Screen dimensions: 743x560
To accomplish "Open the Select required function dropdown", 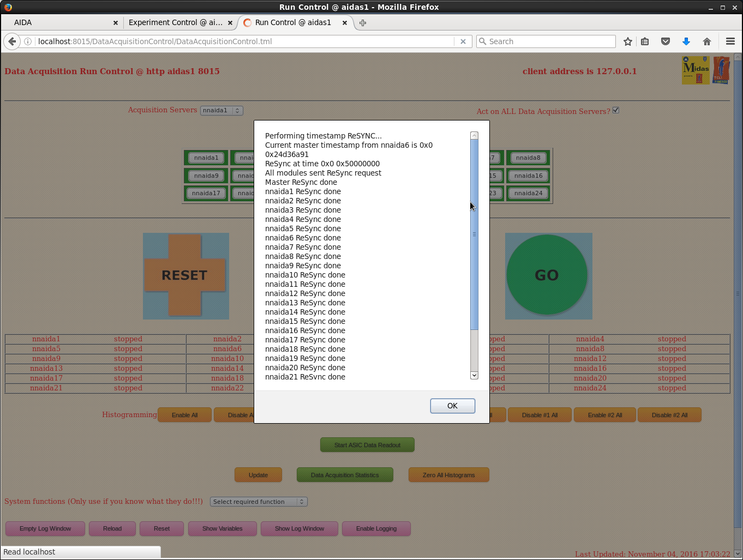I will (259, 502).
